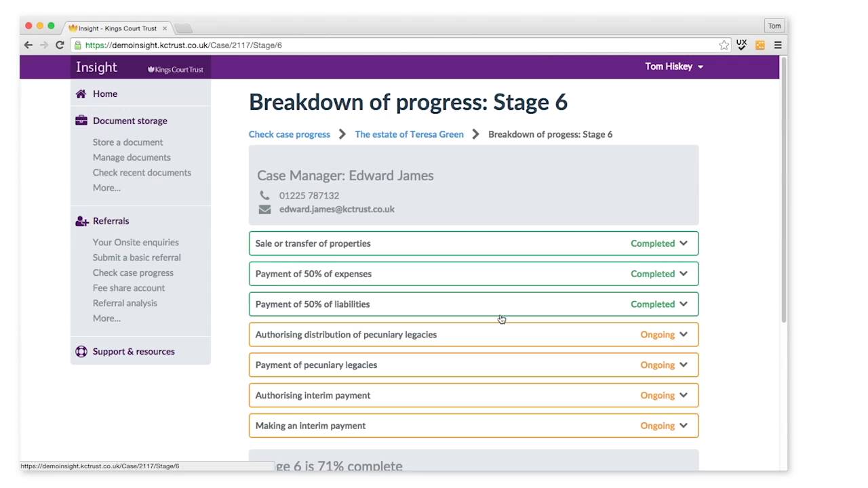Screen dimensions: 868x488
Task: Open the Chrome hamburger menu icon
Action: click(778, 45)
